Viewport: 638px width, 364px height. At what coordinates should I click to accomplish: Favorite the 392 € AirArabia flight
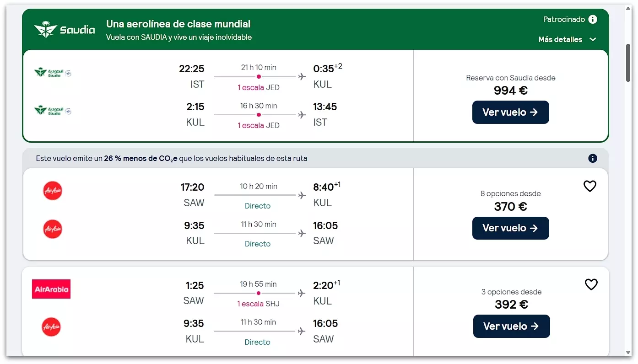pos(591,284)
